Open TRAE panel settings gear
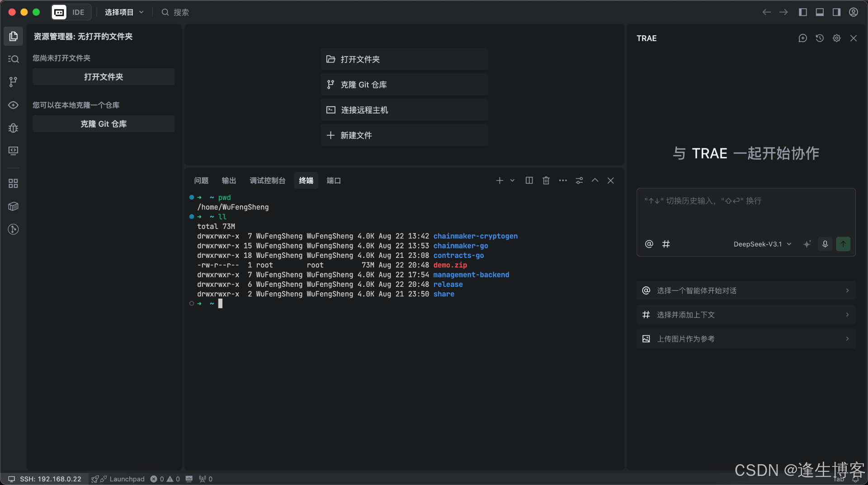 pyautogui.click(x=837, y=38)
